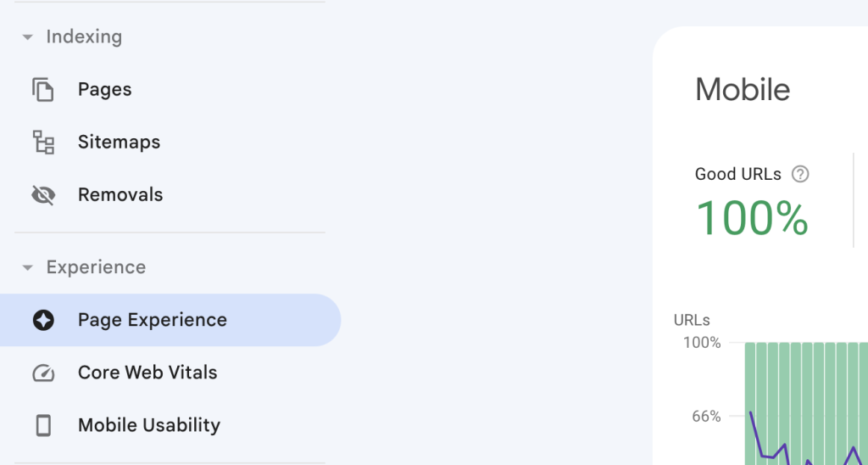Image resolution: width=868 pixels, height=465 pixels.
Task: Toggle the Experience section header label
Action: [x=96, y=267]
